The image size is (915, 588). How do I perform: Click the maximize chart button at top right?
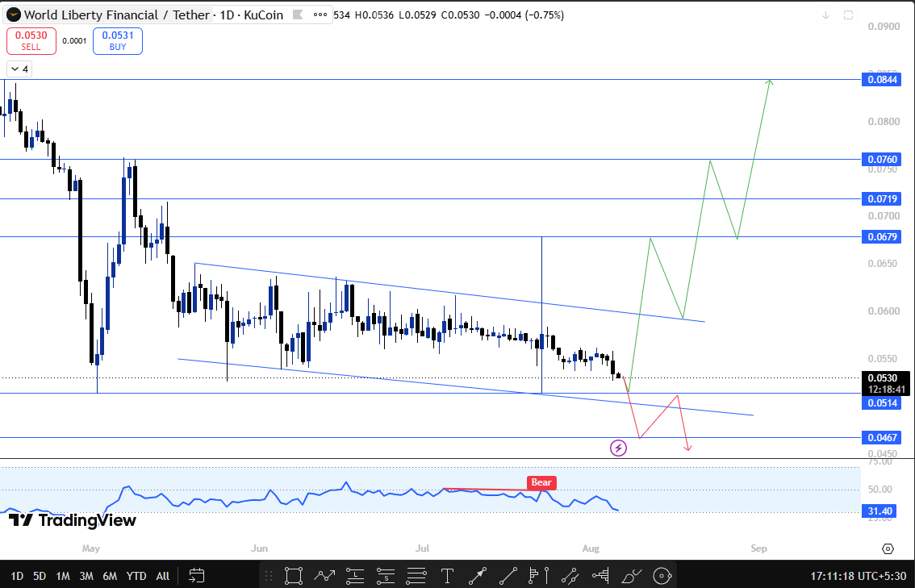849,15
